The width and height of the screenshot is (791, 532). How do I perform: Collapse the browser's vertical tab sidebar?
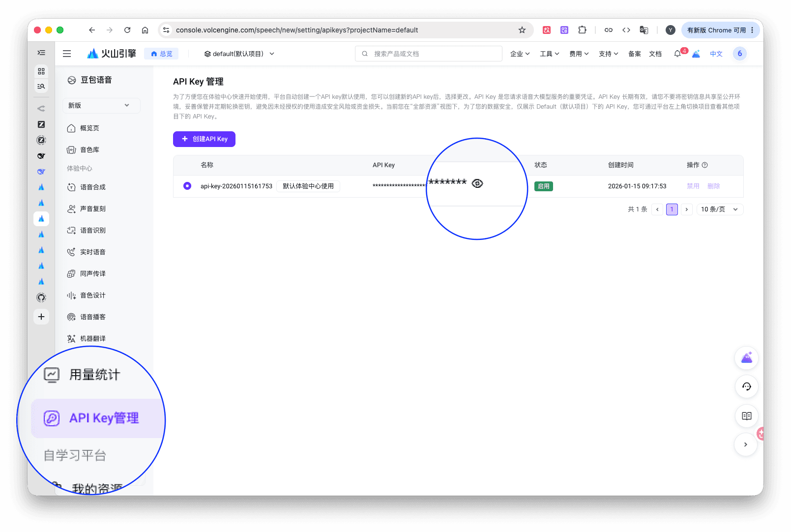pos(41,53)
